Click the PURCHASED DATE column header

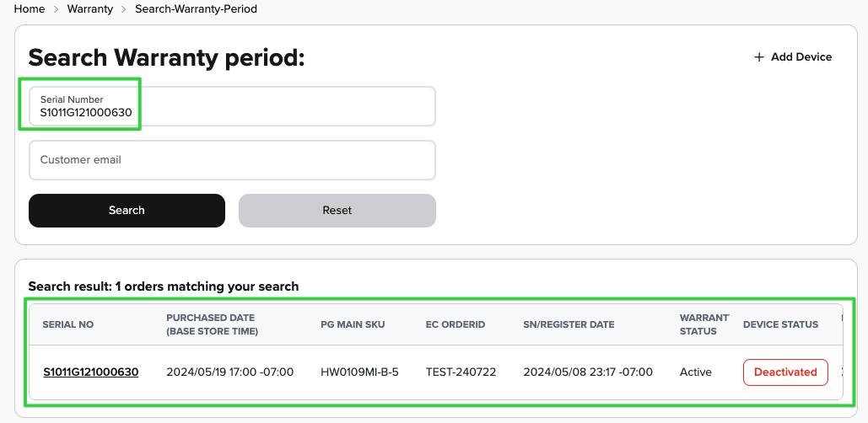pyautogui.click(x=212, y=324)
